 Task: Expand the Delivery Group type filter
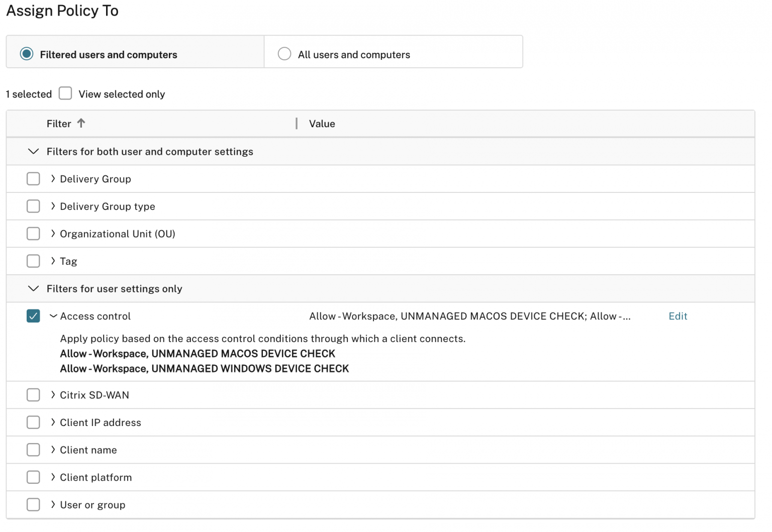pyautogui.click(x=52, y=206)
